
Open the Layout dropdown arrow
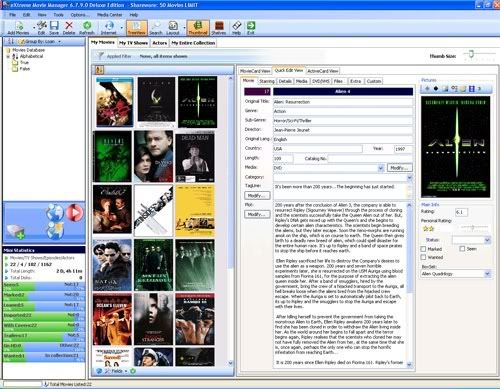tap(184, 27)
